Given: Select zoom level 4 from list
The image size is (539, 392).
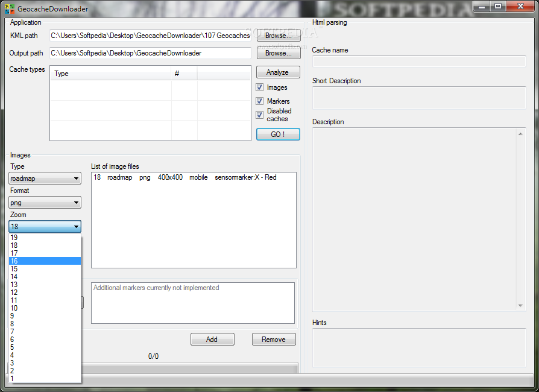Looking at the screenshot, I should pyautogui.click(x=45, y=355).
